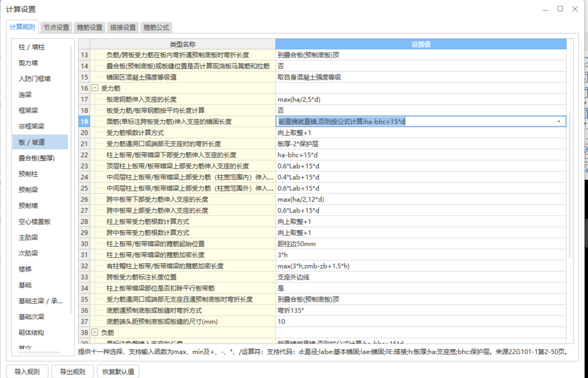Select row 17 板底钢筋伸入支座的长度
Screen dimensions: 588x378
(182, 99)
